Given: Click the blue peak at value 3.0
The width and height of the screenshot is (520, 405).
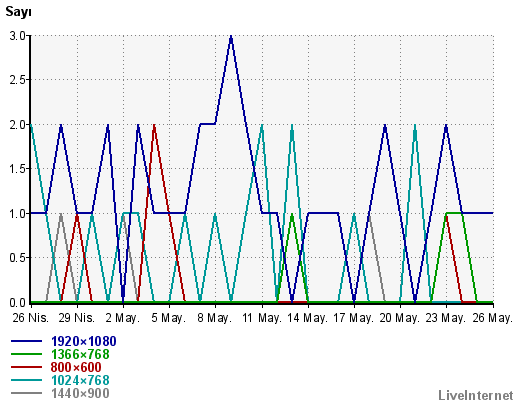Looking at the screenshot, I should [x=231, y=36].
